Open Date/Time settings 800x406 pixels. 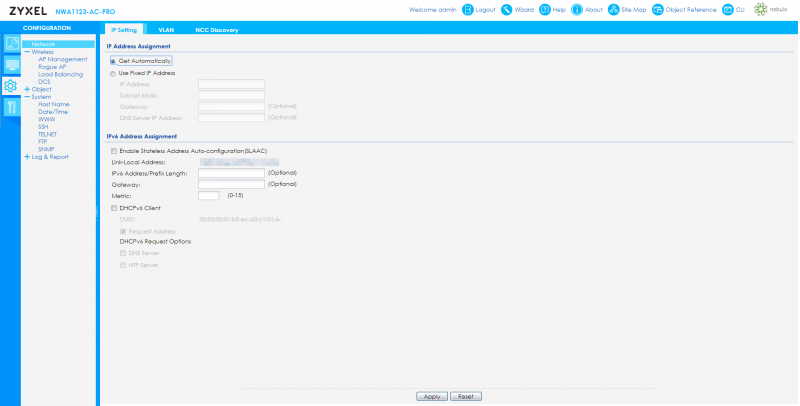pos(53,112)
